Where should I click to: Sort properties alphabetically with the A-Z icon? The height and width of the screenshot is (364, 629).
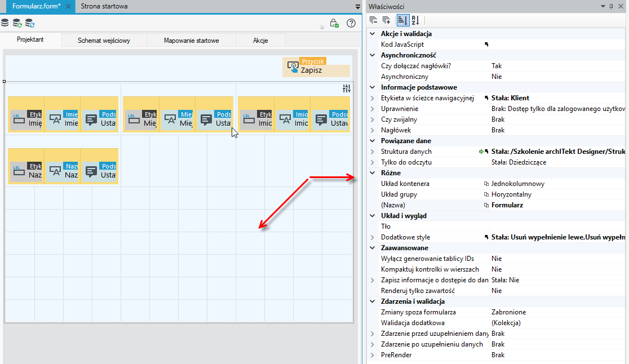[x=415, y=20]
